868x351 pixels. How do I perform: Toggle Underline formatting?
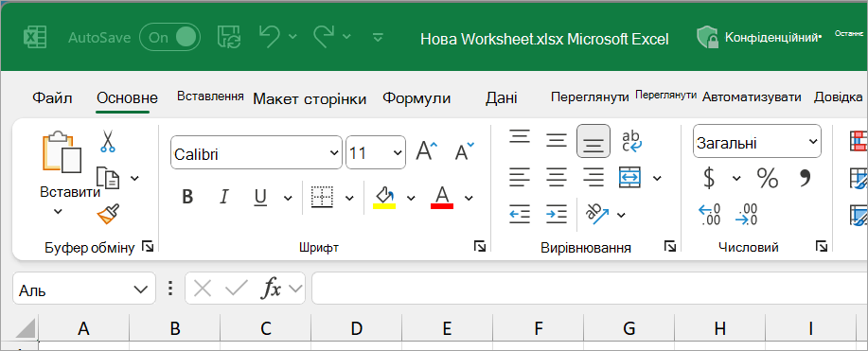260,197
